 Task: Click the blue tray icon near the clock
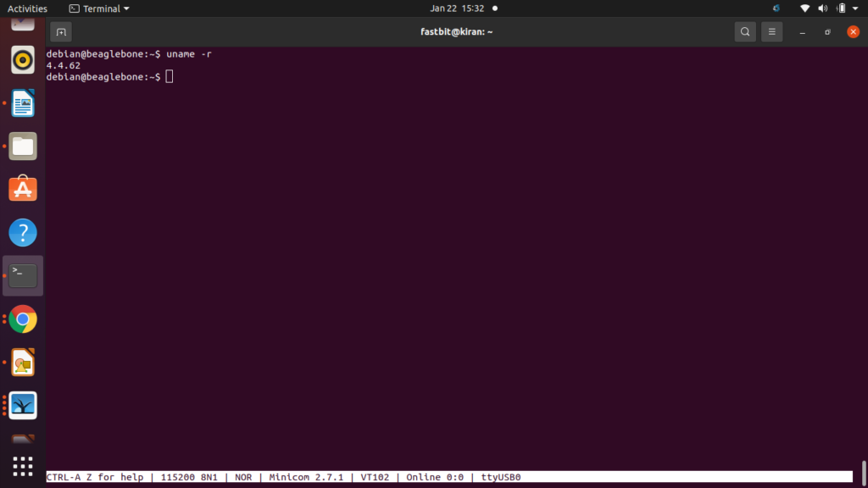tap(775, 8)
